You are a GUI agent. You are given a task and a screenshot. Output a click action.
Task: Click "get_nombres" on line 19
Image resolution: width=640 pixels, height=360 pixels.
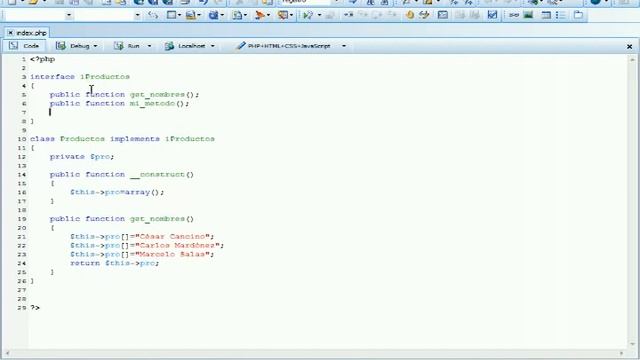158,219
